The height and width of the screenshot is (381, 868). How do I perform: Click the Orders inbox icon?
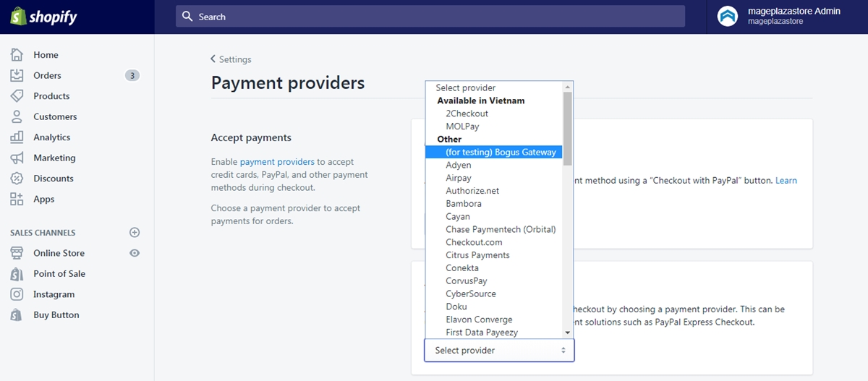coord(17,75)
